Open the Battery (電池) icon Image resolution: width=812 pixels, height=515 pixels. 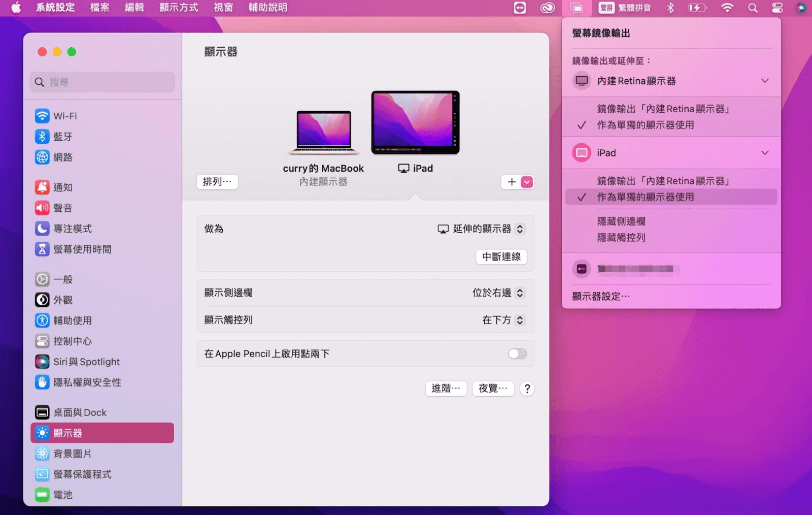[x=42, y=495]
